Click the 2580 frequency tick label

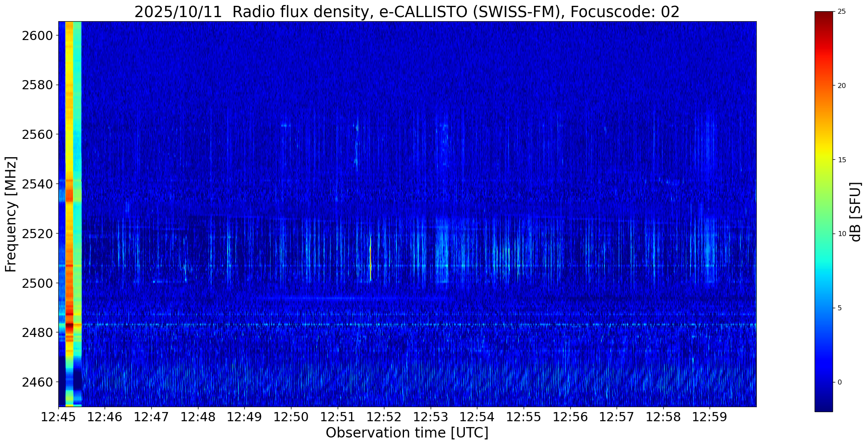click(x=37, y=85)
